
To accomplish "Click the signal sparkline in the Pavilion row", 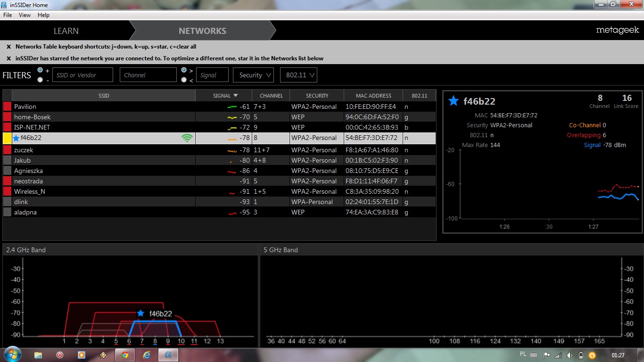I will (x=232, y=107).
